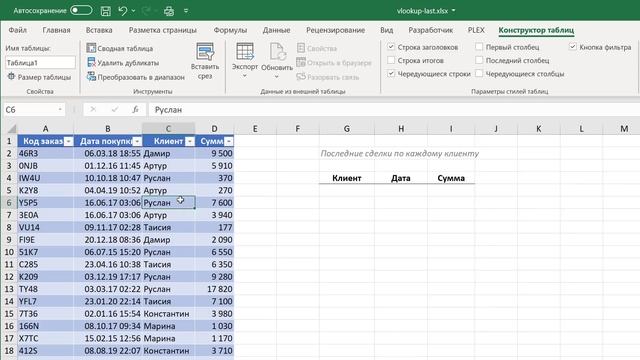Click cell with client Константин in row 15
Image resolution: width=640 pixels, height=360 pixels.
pyautogui.click(x=168, y=314)
